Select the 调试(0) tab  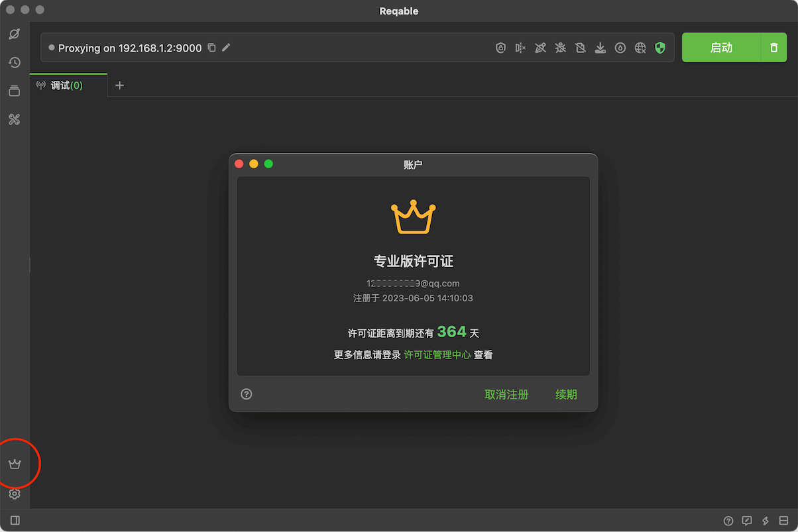(x=68, y=85)
